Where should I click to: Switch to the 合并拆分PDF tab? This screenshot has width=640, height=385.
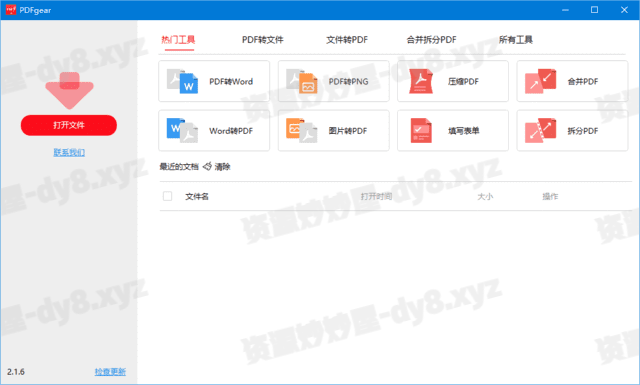tap(431, 40)
